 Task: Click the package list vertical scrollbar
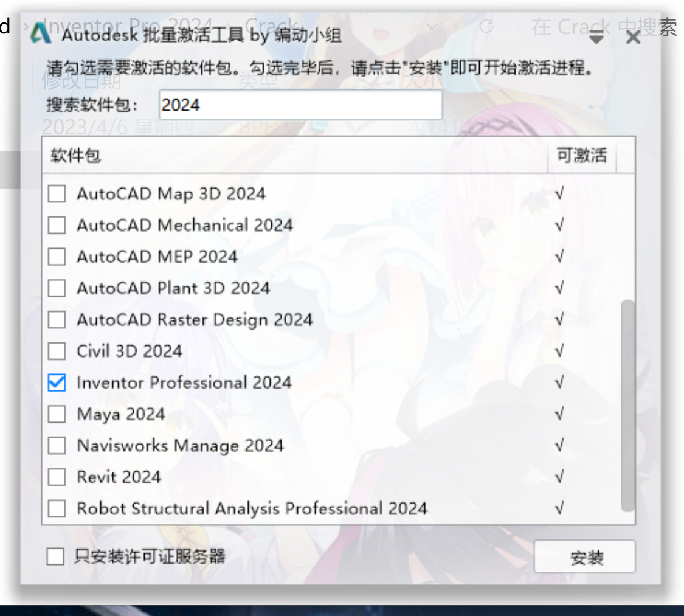tap(627, 404)
